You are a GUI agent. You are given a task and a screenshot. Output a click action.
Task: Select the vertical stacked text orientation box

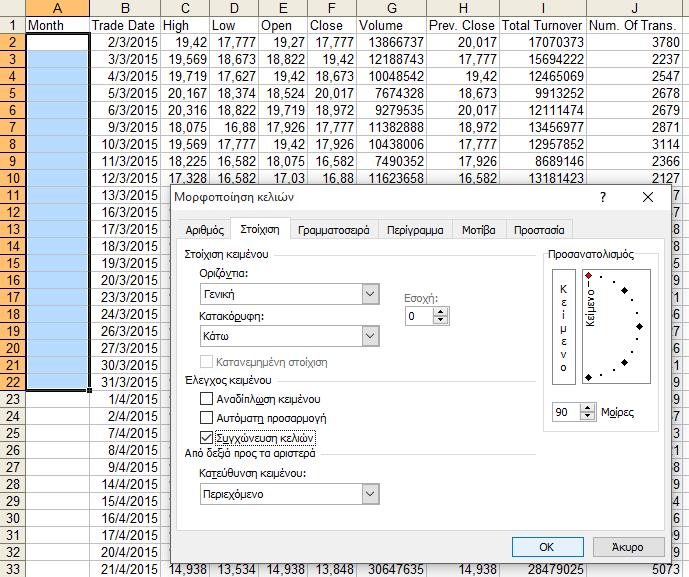click(x=564, y=327)
